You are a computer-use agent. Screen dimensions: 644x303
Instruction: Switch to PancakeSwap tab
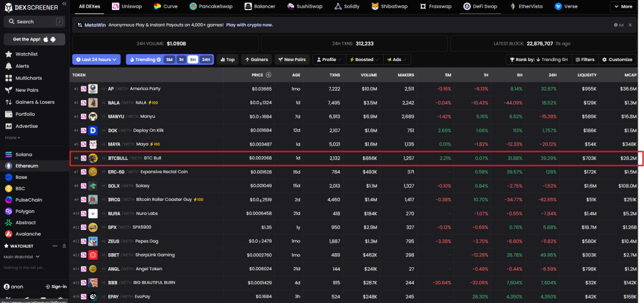coord(213,6)
